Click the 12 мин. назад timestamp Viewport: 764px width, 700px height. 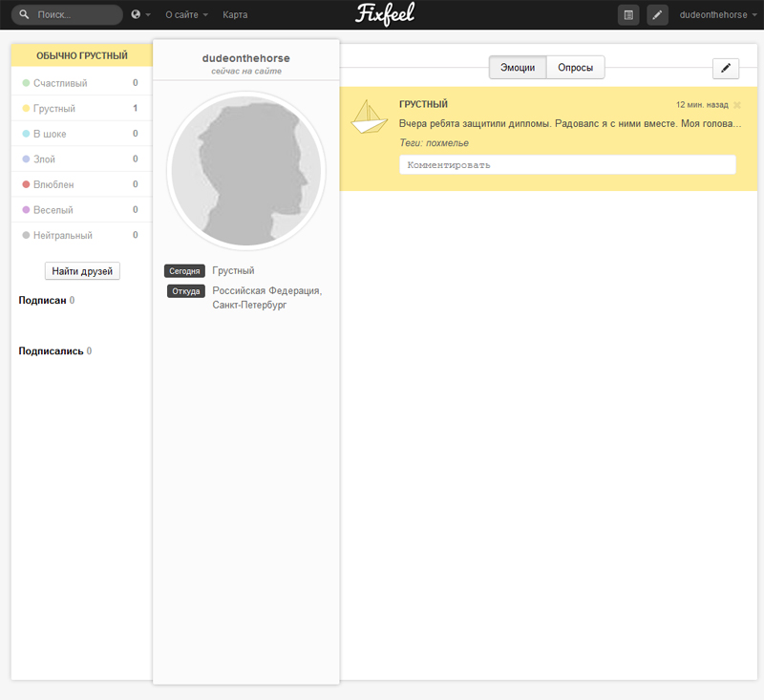pyautogui.click(x=702, y=105)
